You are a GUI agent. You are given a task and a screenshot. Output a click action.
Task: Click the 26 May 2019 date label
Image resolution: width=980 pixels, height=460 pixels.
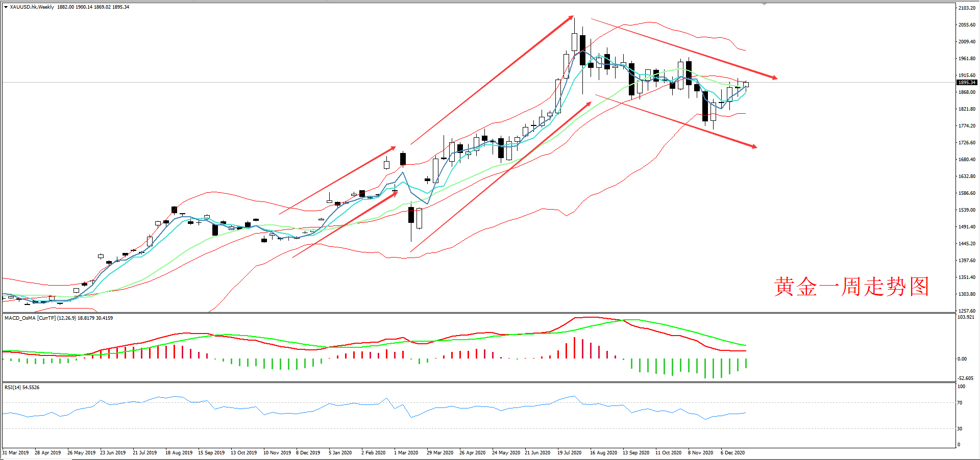coord(81,452)
